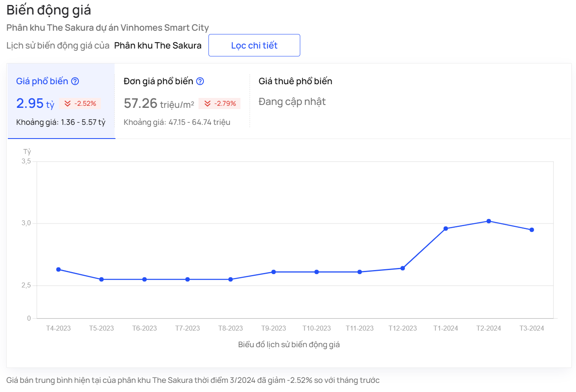Screen dimensions: 576x392
Task: Click the T4-2023 axis label
Action: (x=59, y=328)
